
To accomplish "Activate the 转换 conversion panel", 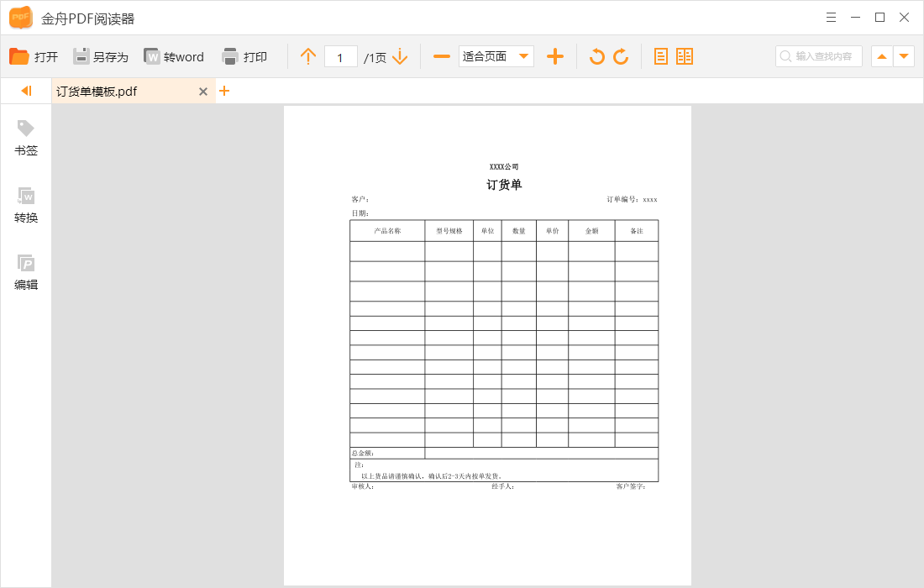I will pyautogui.click(x=25, y=206).
